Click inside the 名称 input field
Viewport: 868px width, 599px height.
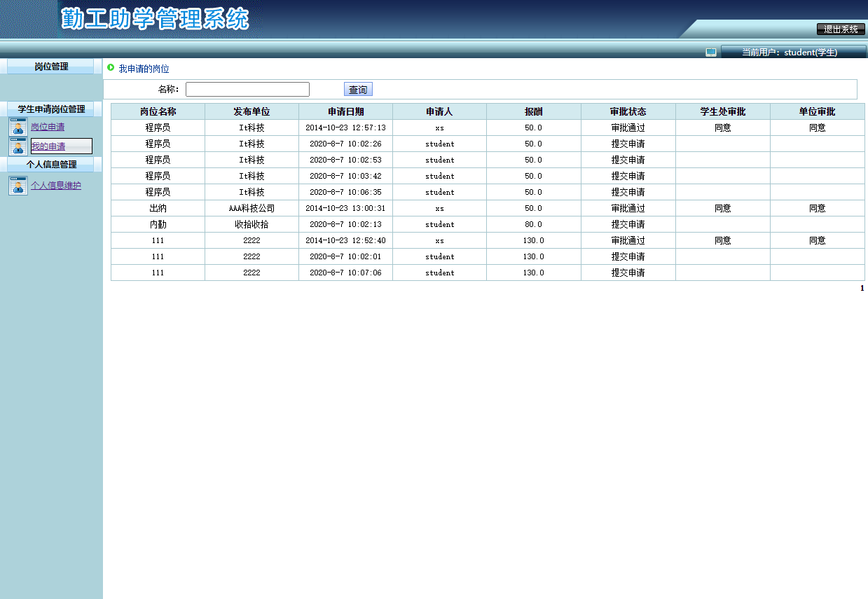[247, 89]
